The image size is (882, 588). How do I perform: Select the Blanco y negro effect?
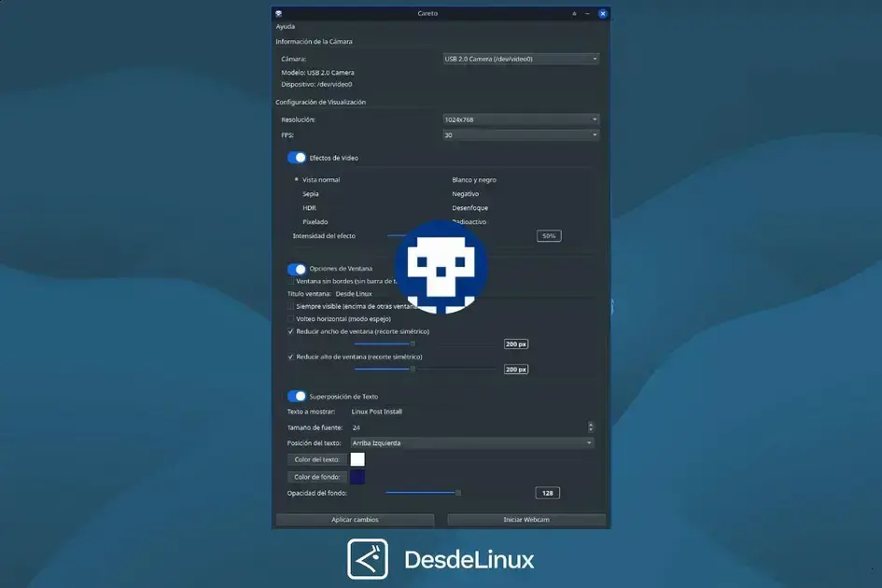(473, 180)
